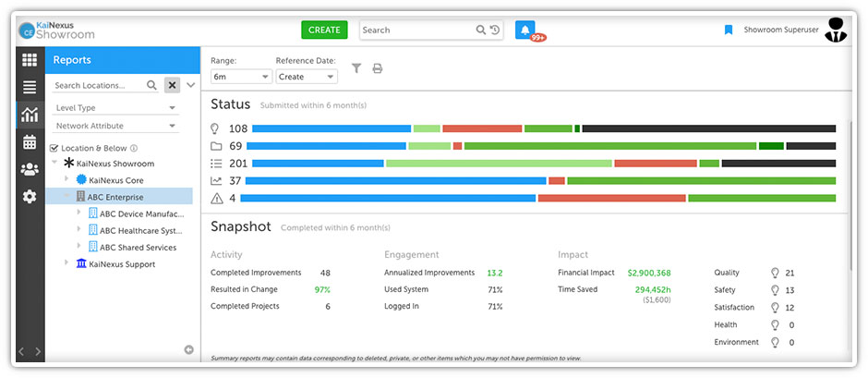Print the report using printer icon

(x=377, y=68)
